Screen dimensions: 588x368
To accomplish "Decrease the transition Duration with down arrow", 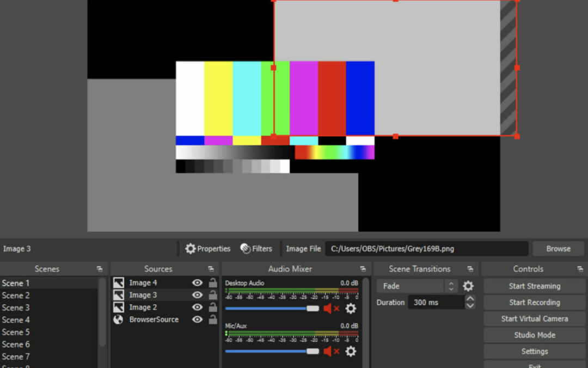I will point(470,306).
